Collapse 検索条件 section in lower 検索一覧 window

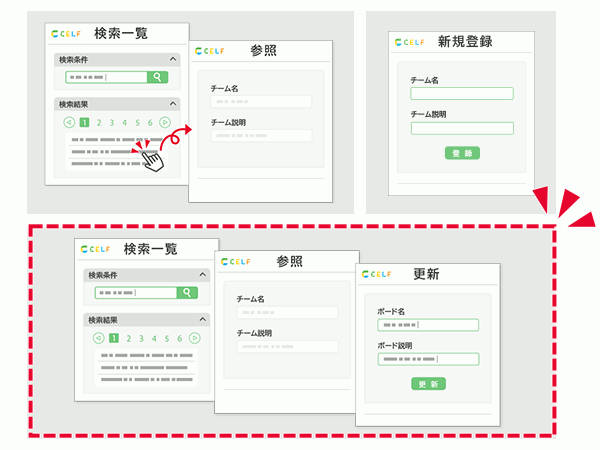[x=202, y=275]
